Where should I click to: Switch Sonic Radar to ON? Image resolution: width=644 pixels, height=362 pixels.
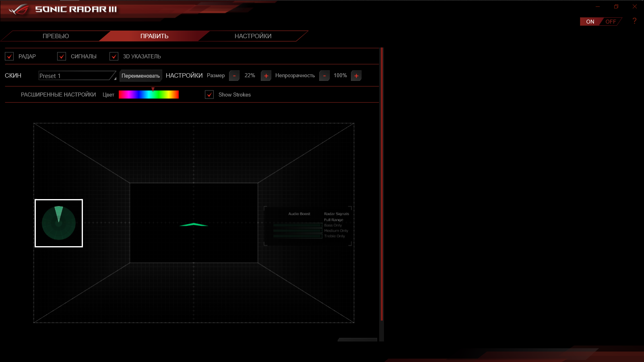pyautogui.click(x=590, y=22)
